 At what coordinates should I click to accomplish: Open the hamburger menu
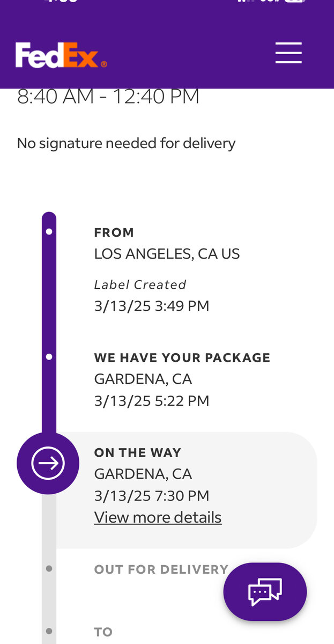tap(288, 53)
